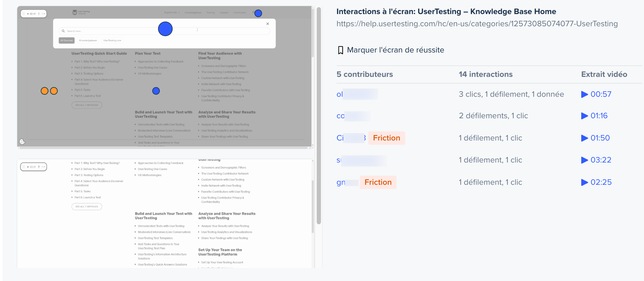Play the 01:50 video clip

coord(595,138)
